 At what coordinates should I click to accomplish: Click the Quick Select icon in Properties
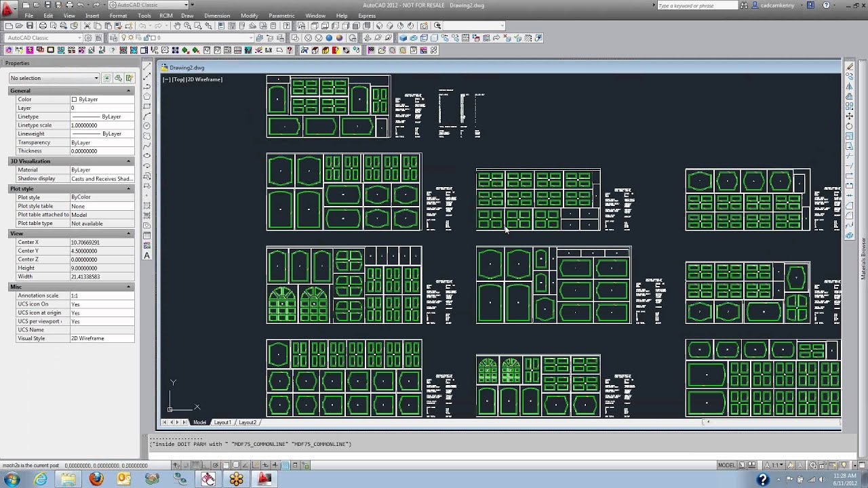(x=129, y=78)
